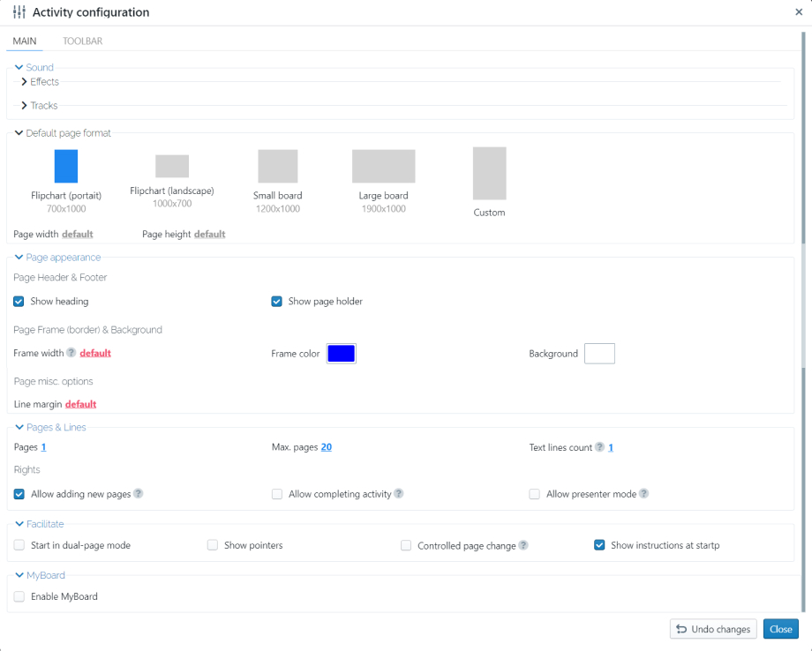Show help for Allow completing activity
812x651 pixels.
tap(398, 493)
